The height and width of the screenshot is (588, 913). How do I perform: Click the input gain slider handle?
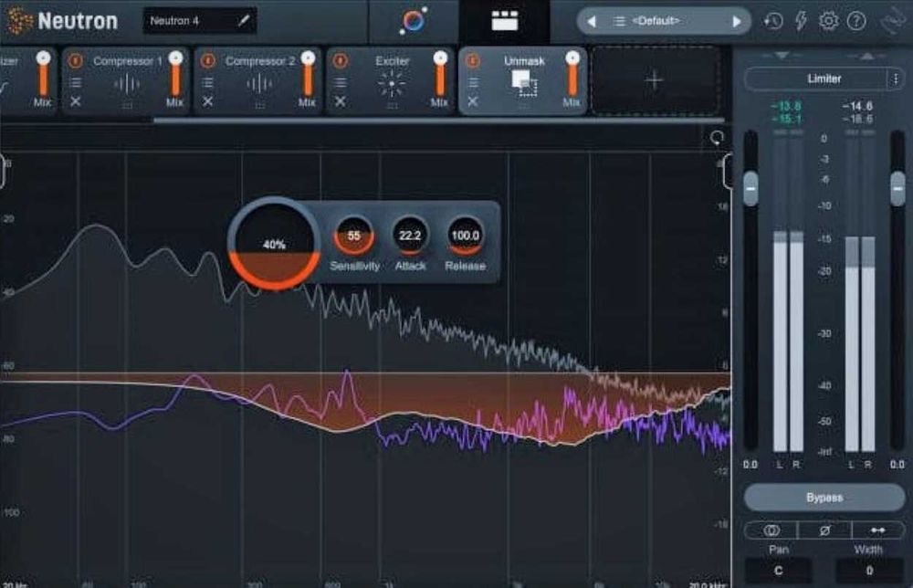tap(750, 189)
